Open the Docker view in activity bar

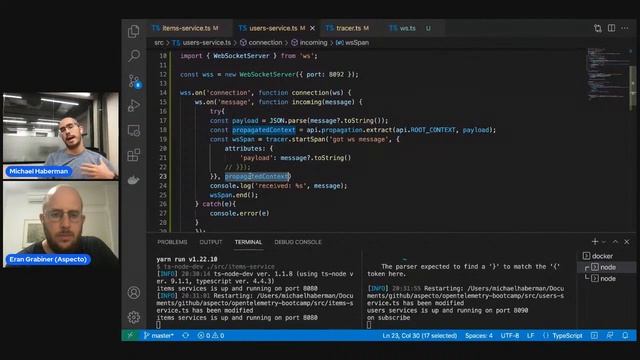[x=134, y=180]
